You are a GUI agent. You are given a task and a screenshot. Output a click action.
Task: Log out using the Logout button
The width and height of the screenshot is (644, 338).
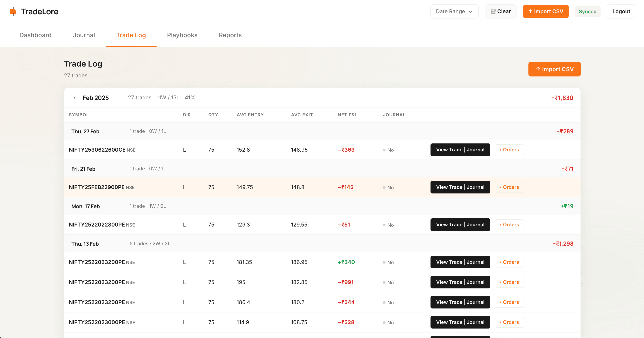621,11
